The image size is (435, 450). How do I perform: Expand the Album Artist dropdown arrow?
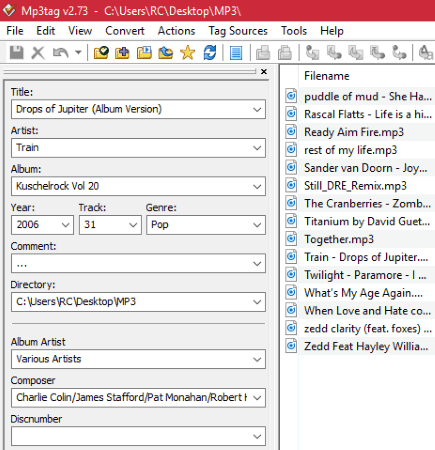[x=257, y=359]
